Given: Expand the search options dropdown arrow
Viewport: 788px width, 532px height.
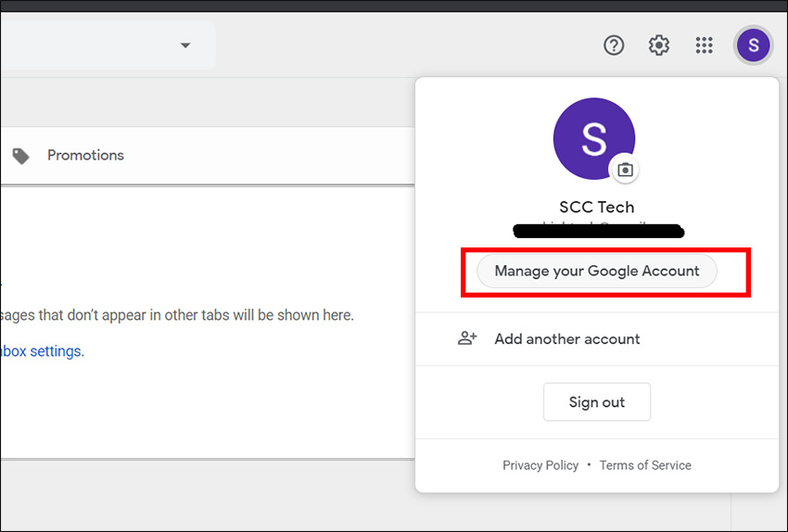Looking at the screenshot, I should click(x=185, y=45).
